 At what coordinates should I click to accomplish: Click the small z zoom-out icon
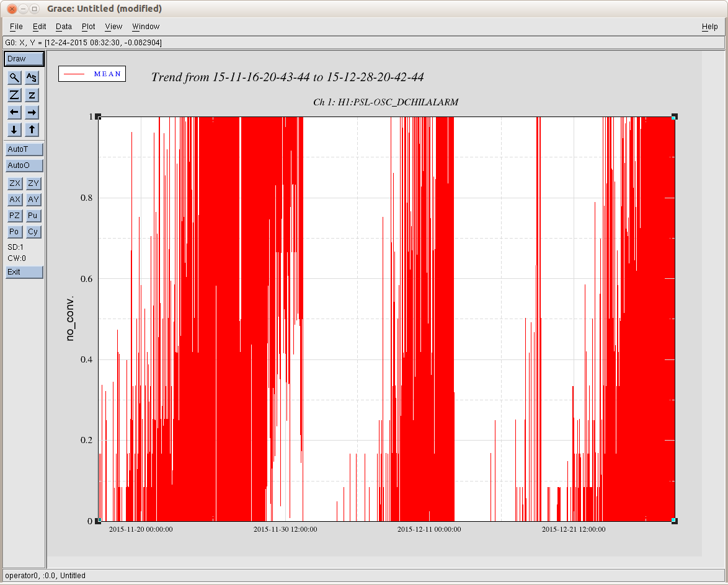tap(32, 95)
